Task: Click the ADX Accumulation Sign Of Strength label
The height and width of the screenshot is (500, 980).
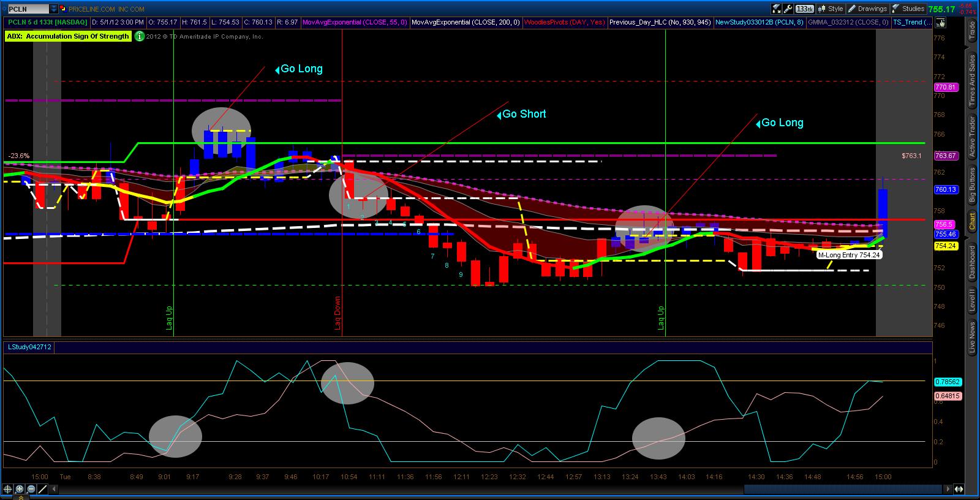Action: [x=68, y=36]
